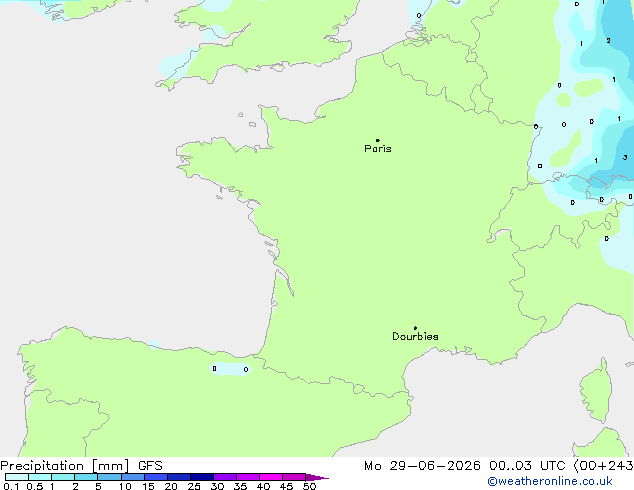The width and height of the screenshot is (634, 490).
Task: Select the Dourbies location marker dot
Action: point(415,328)
